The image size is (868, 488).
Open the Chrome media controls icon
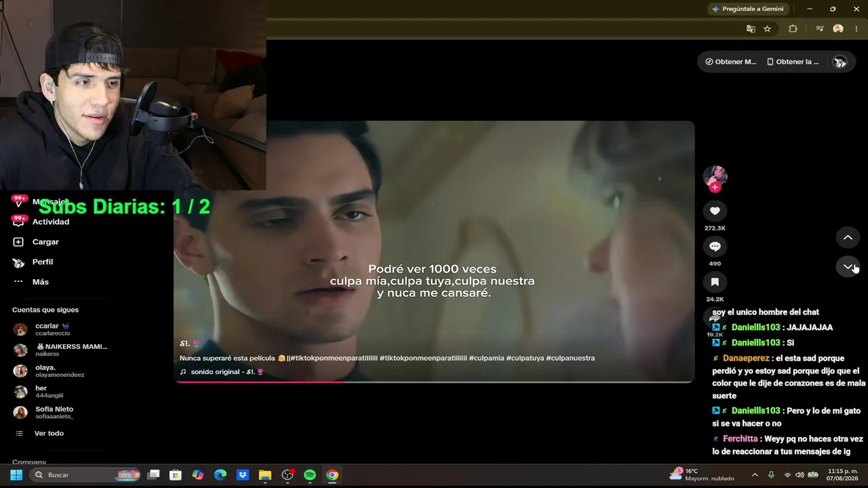[x=820, y=29]
